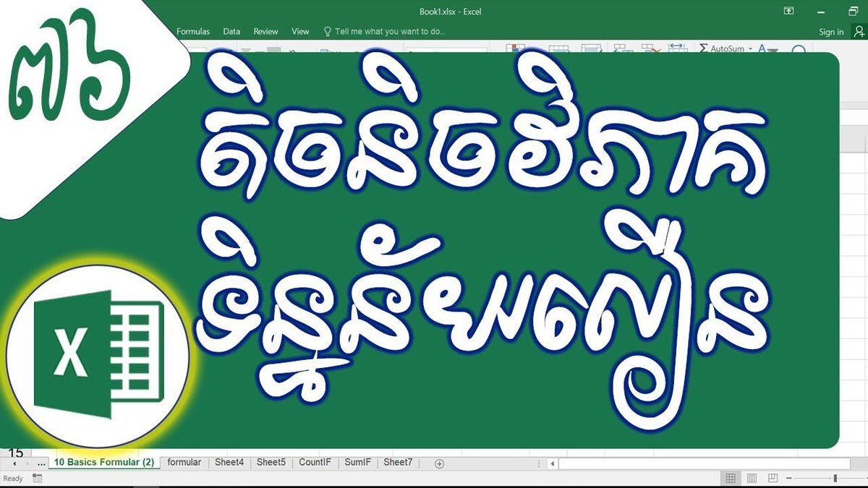Select the Conditional Formatting icon
Screen dimensions: 868x488
[x=515, y=48]
